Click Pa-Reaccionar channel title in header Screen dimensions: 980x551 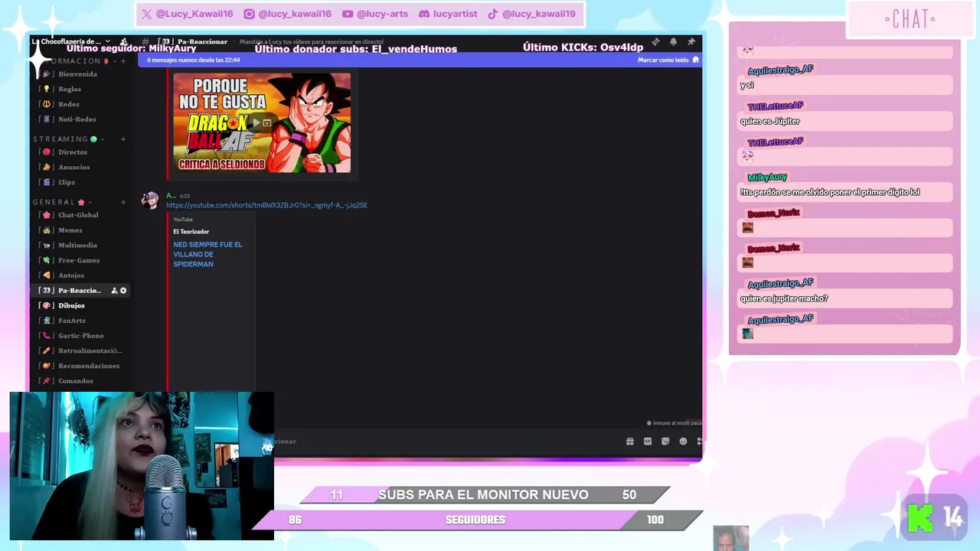pos(202,41)
